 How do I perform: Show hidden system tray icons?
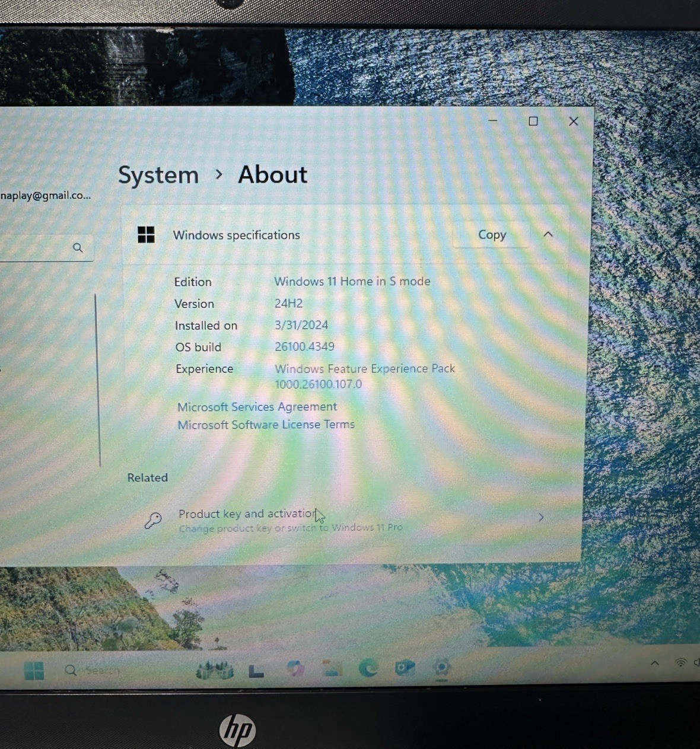[654, 663]
